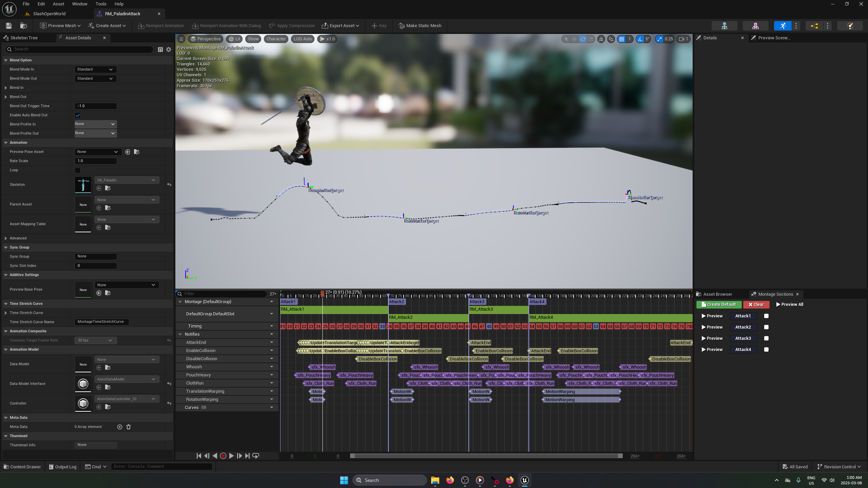Viewport: 868px width, 488px height.
Task: Toggle grid snapping in the viewport
Action: click(x=621, y=39)
